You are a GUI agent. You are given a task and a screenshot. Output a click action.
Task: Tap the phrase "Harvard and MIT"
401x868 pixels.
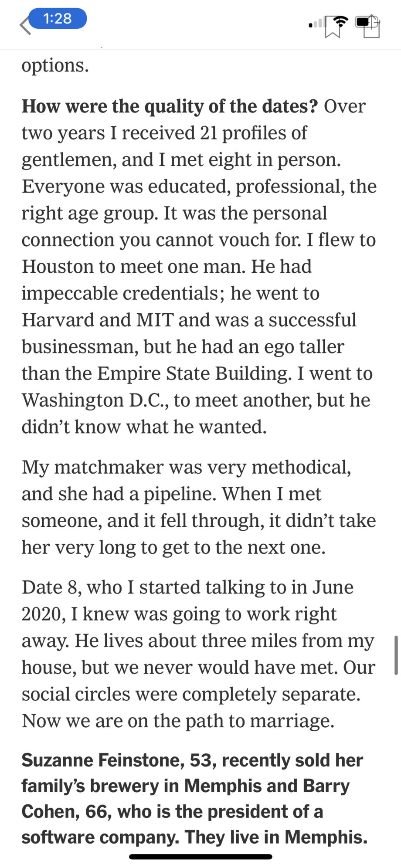coord(98,320)
